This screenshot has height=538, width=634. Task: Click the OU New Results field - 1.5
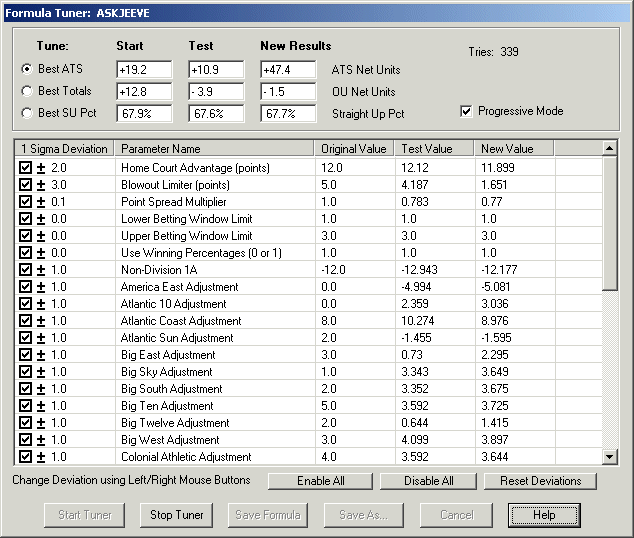tap(288, 91)
